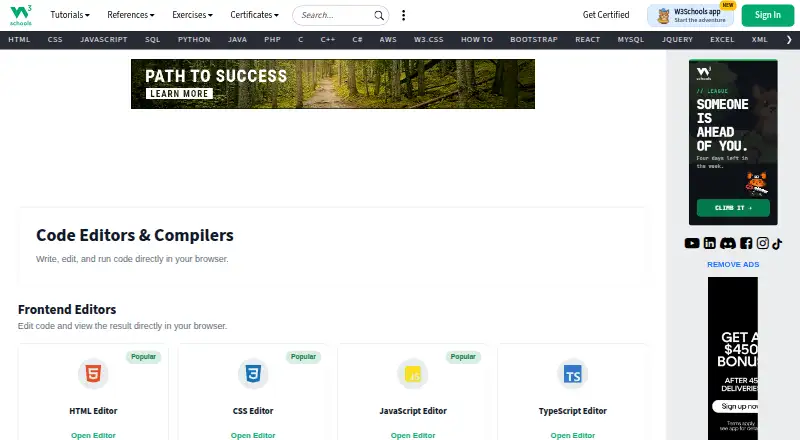Click the HTML Editor card title

pos(93,411)
